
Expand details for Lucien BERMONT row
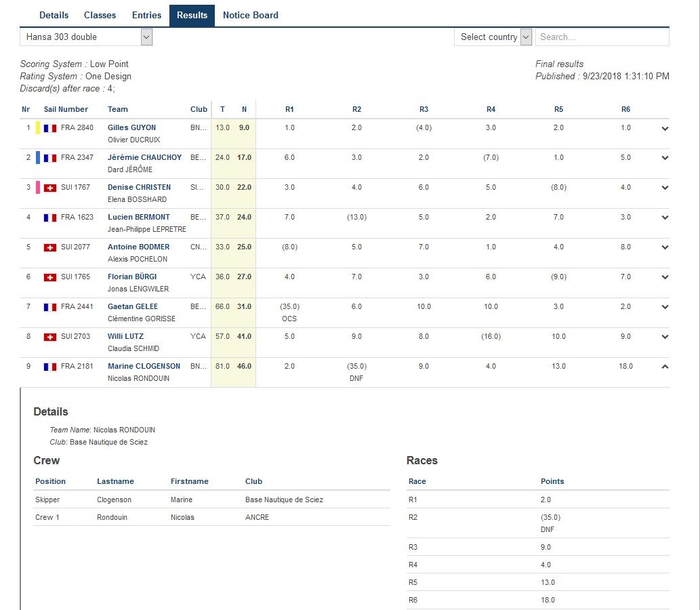click(665, 218)
